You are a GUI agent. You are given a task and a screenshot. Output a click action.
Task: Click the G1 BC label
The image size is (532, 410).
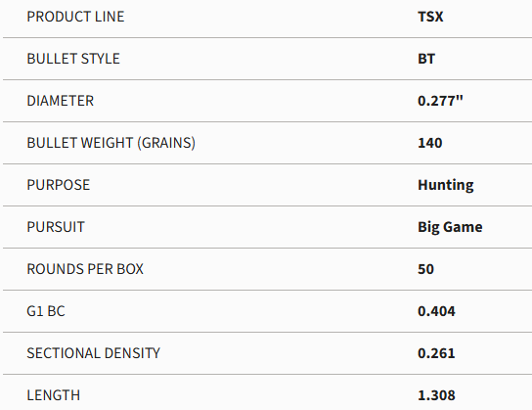point(46,311)
